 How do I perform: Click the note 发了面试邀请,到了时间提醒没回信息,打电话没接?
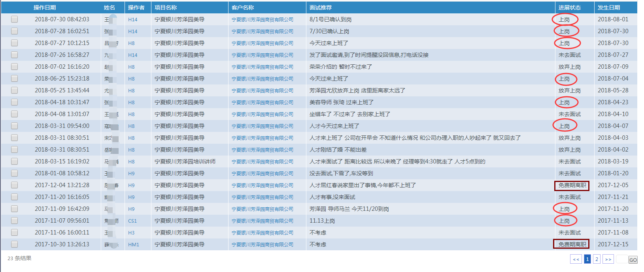[x=369, y=55]
